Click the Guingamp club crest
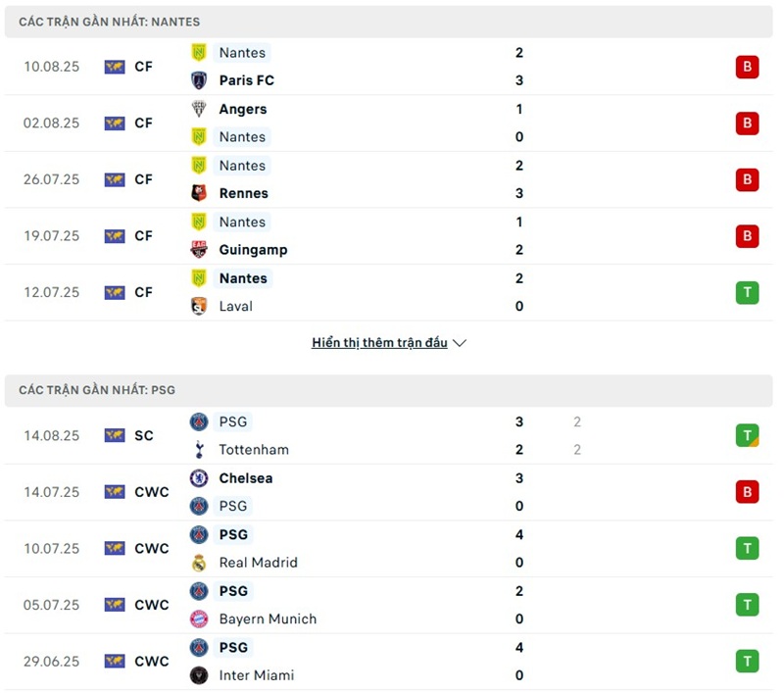The image size is (784, 693). coord(199,250)
